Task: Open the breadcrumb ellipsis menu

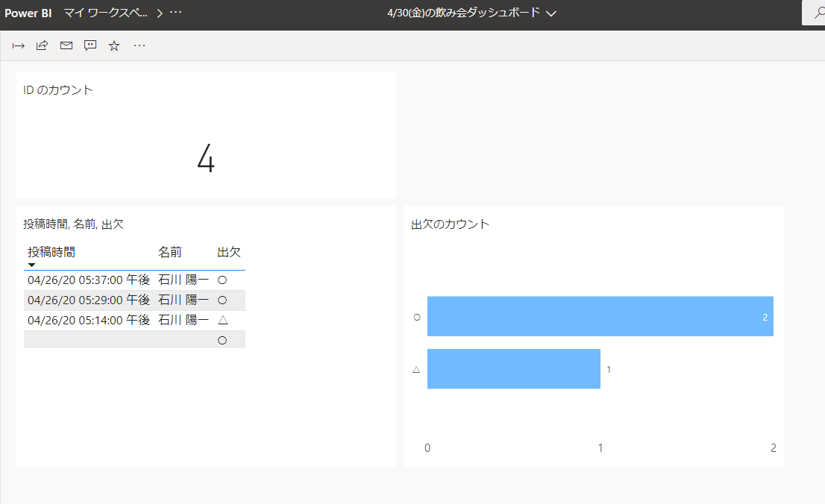Action: click(x=176, y=12)
